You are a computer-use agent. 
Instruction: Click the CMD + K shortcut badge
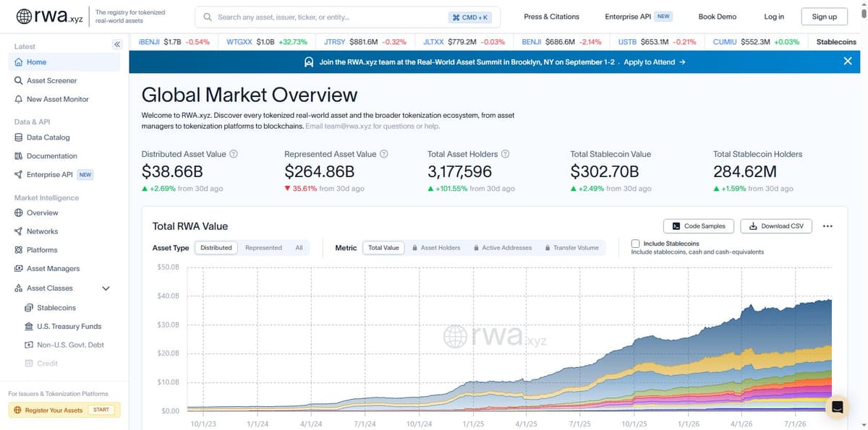(x=470, y=17)
